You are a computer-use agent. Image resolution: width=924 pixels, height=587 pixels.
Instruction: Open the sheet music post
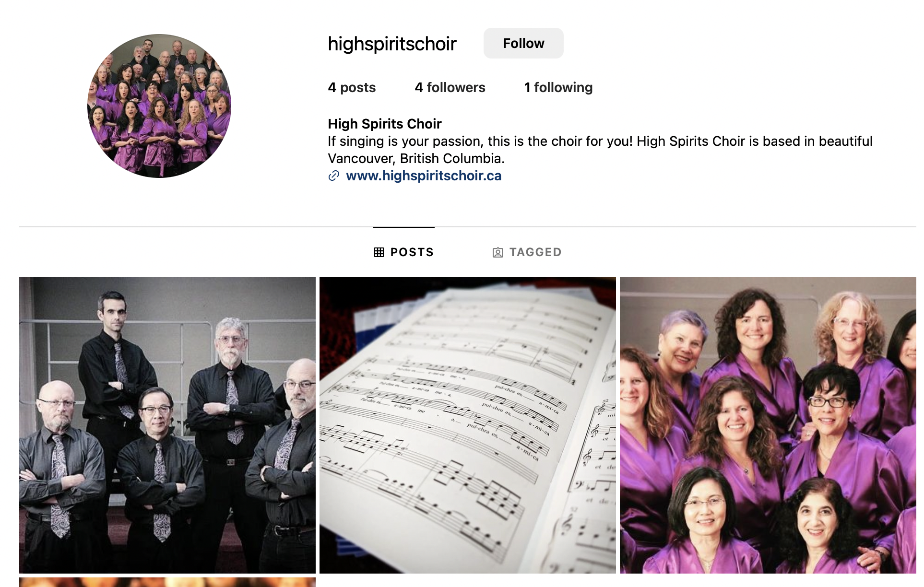pyautogui.click(x=468, y=425)
